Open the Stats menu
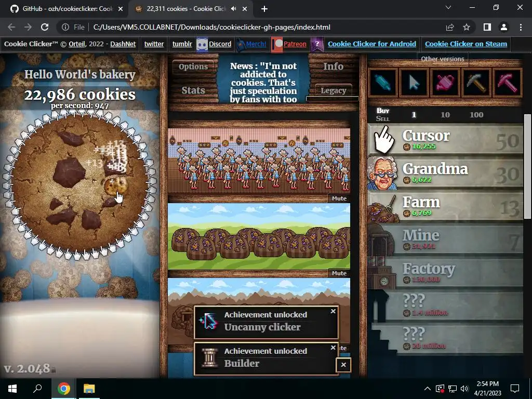The height and width of the screenshot is (399, 532). coord(193,90)
